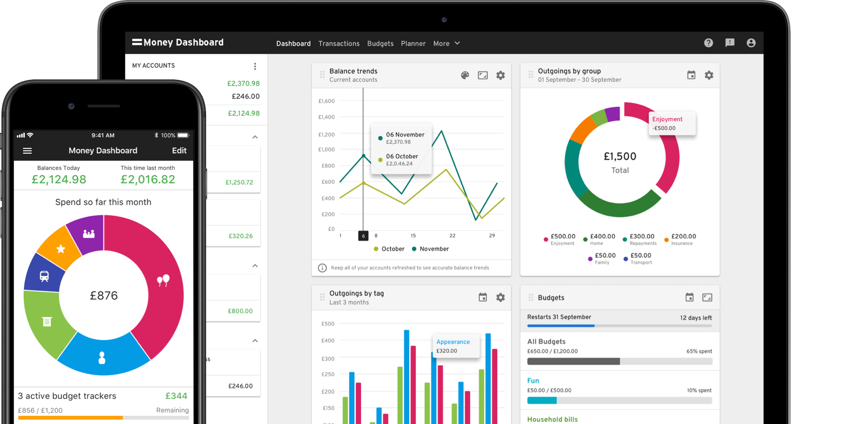Expand Balance trends widget to fullscreen
This screenshot has height=424, width=868.
483,76
